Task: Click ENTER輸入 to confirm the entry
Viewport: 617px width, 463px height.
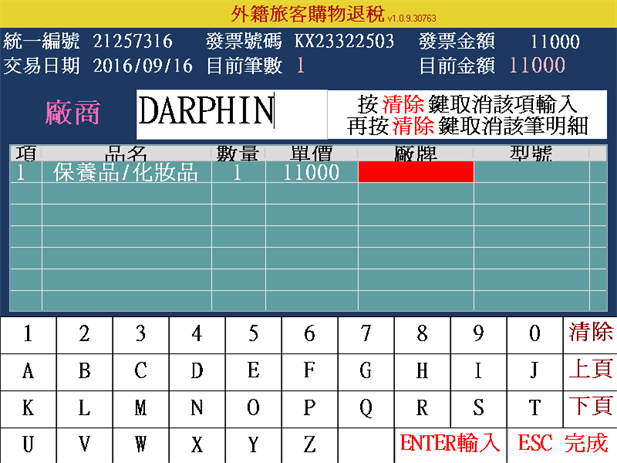Action: coord(451,443)
